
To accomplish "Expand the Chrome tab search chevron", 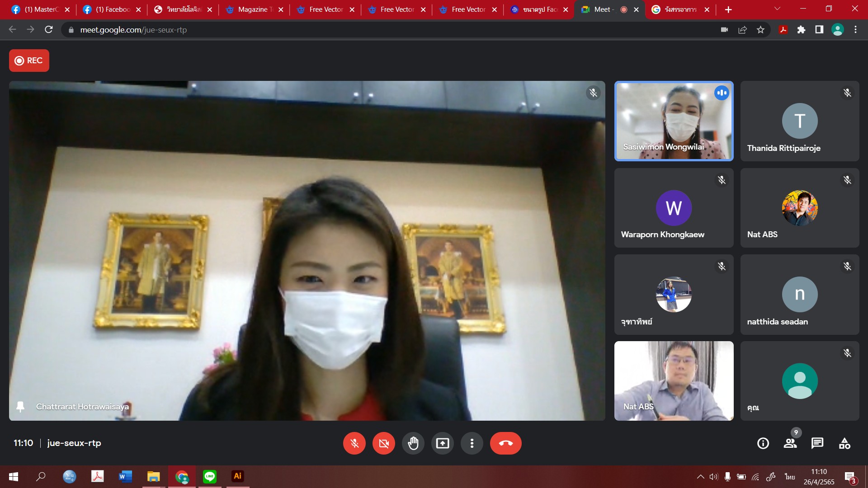I will click(x=777, y=9).
